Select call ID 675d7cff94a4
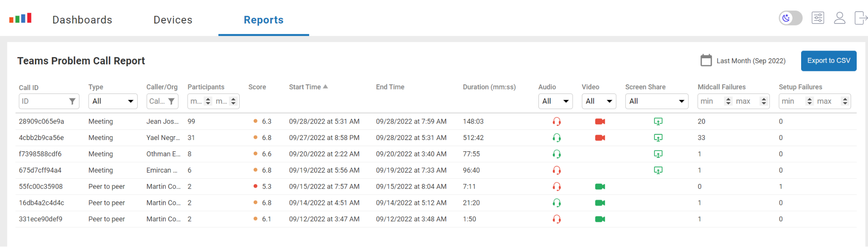The image size is (868, 247). [x=40, y=170]
